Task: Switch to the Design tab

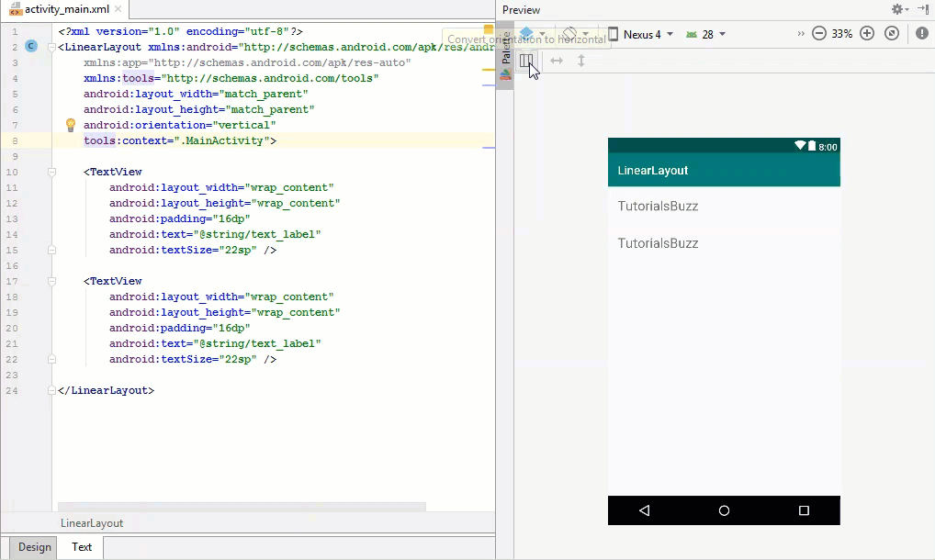Action: point(33,547)
